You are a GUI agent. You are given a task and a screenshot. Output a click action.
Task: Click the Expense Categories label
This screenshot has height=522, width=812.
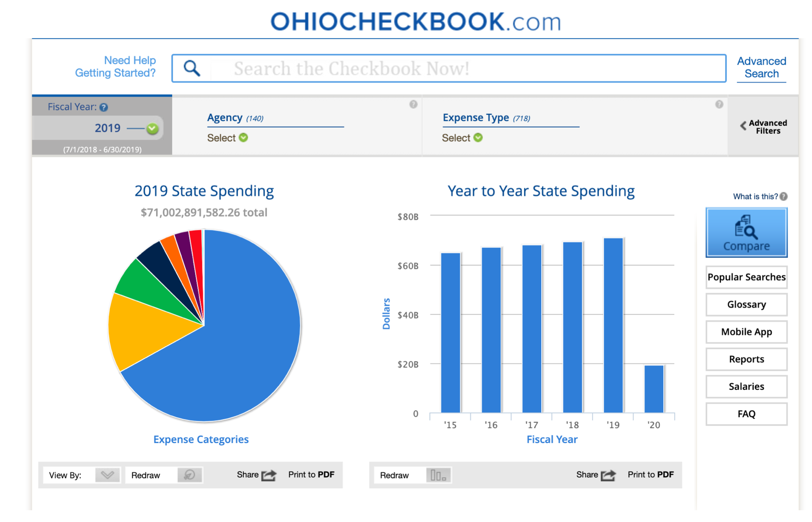pos(201,439)
